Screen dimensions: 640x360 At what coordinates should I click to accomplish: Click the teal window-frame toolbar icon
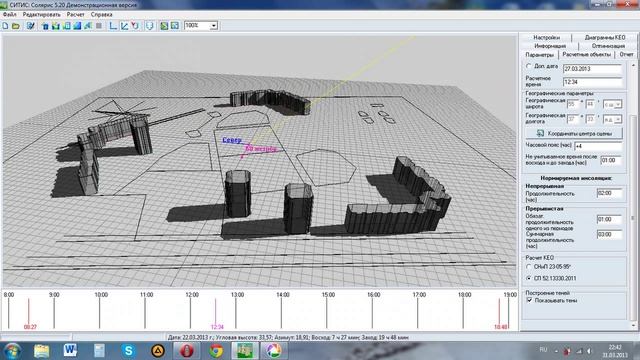tap(67, 26)
